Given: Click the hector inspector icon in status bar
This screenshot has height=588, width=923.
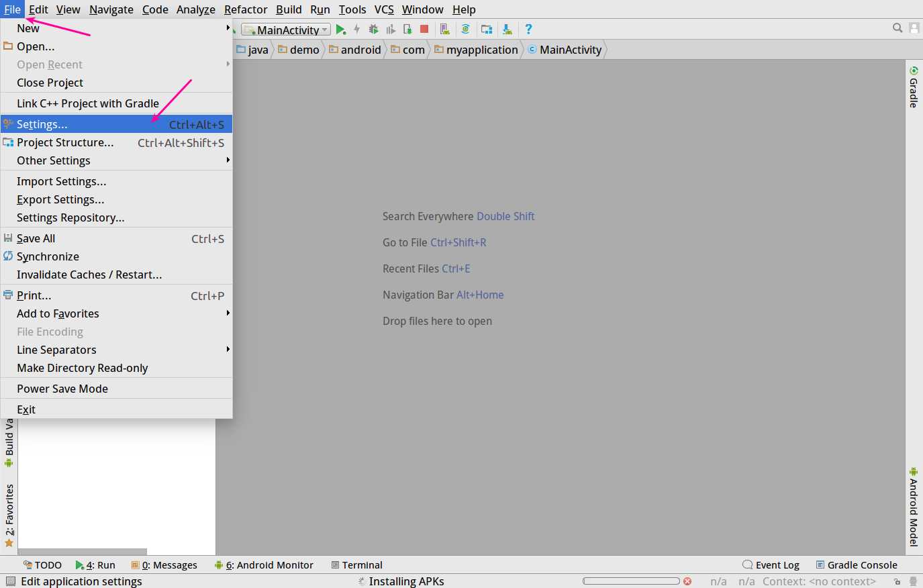Looking at the screenshot, I should pyautogui.click(x=913, y=581).
